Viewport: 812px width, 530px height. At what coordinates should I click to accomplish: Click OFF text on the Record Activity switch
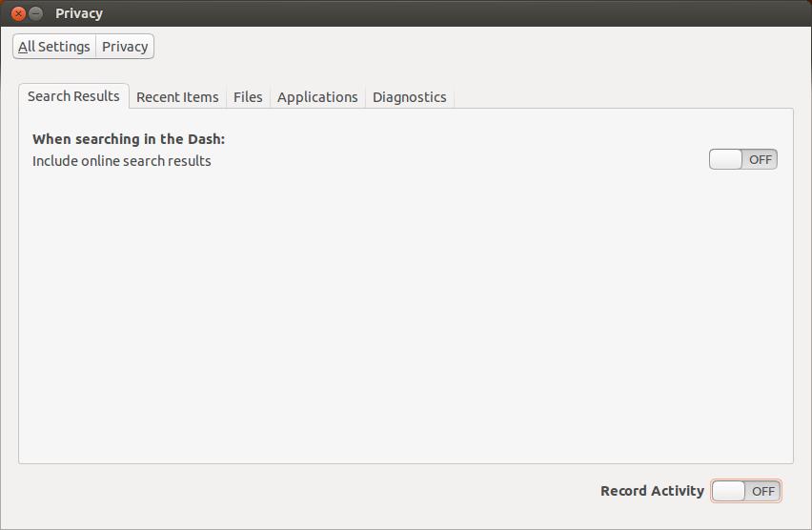pyautogui.click(x=763, y=491)
